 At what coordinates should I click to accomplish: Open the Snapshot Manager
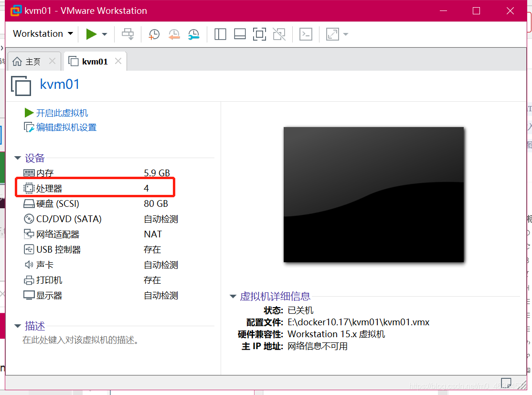[193, 34]
